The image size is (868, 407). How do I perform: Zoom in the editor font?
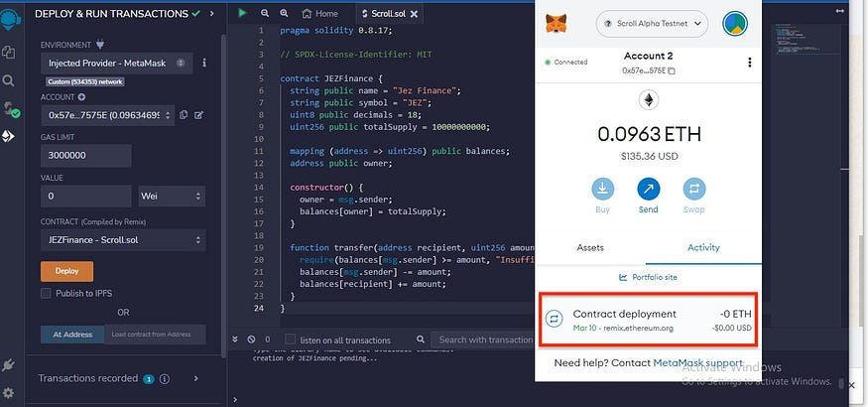tap(284, 13)
